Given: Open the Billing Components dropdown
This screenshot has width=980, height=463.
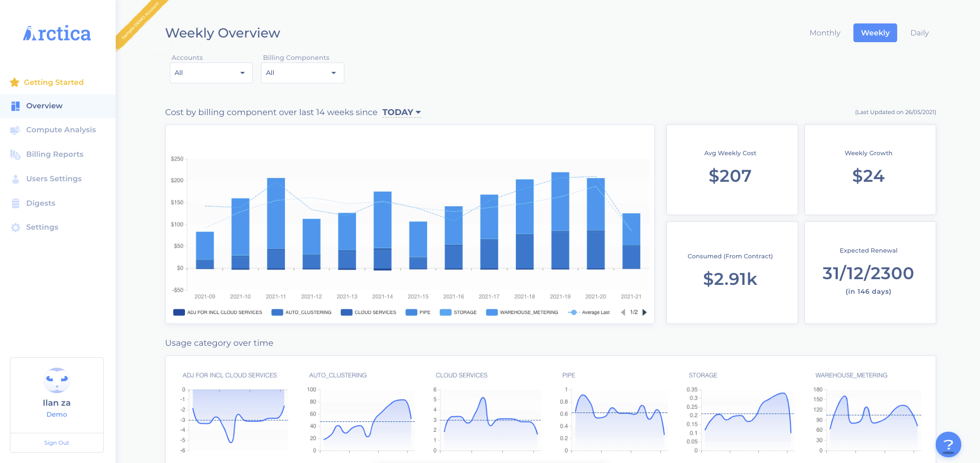Looking at the screenshot, I should [x=302, y=73].
